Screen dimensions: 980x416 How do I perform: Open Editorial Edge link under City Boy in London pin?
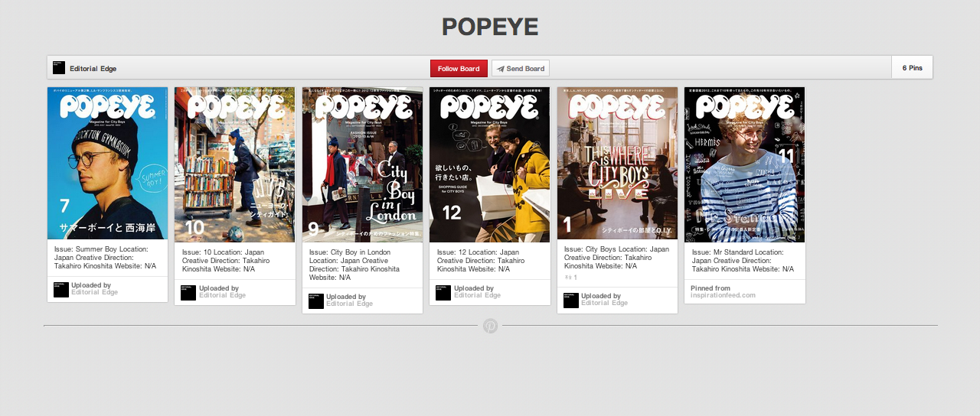coord(349,304)
